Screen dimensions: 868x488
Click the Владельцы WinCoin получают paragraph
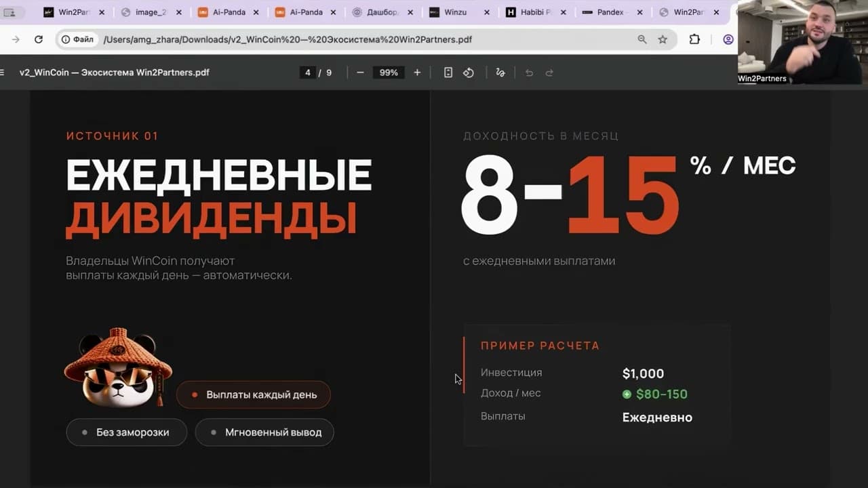[179, 268]
